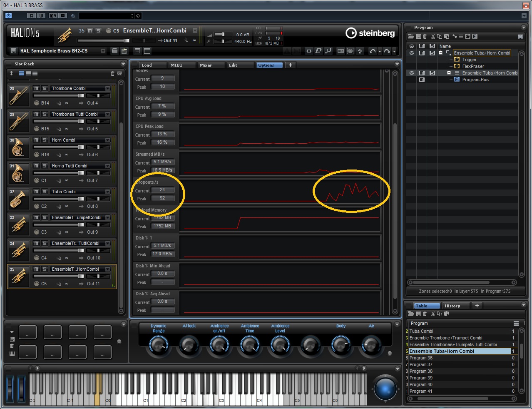Save the multi program with the floppy disk icon

click(x=14, y=51)
